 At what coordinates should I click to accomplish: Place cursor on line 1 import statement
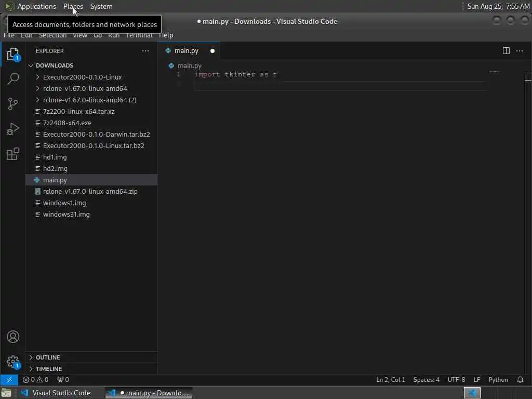pos(235,74)
